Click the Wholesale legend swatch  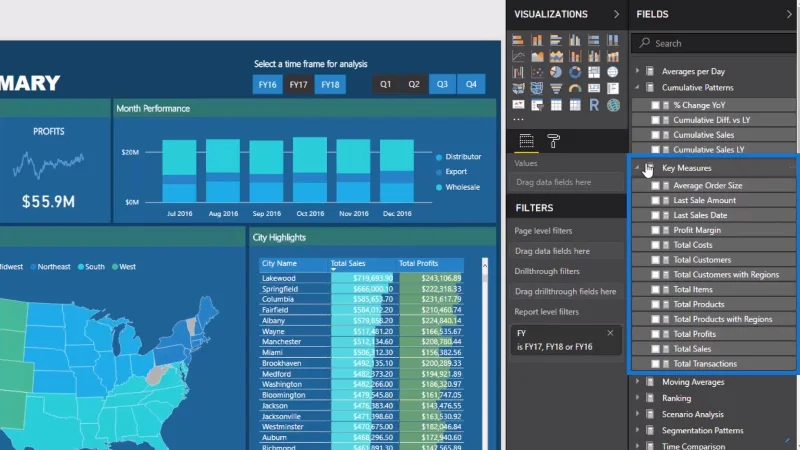click(x=439, y=188)
